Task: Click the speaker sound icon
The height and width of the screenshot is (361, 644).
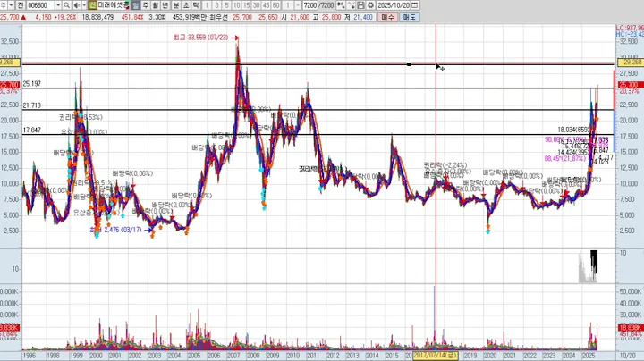Action: (x=77, y=5)
